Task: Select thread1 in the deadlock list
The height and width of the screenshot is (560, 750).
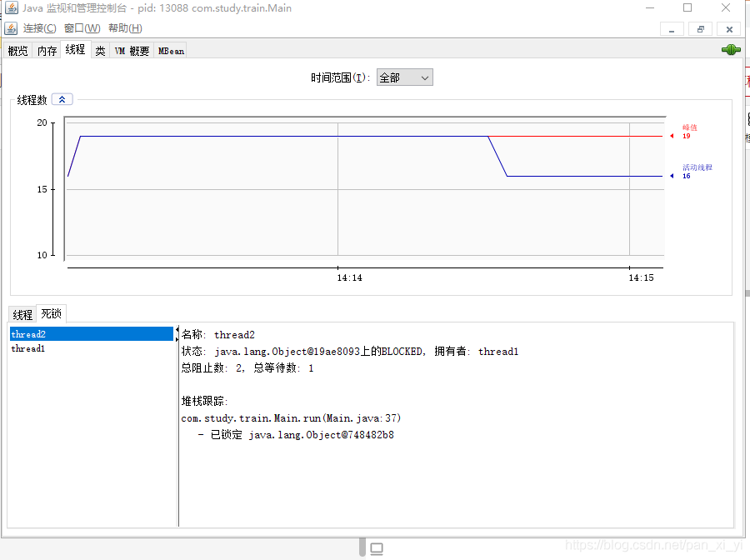Action: coord(92,348)
